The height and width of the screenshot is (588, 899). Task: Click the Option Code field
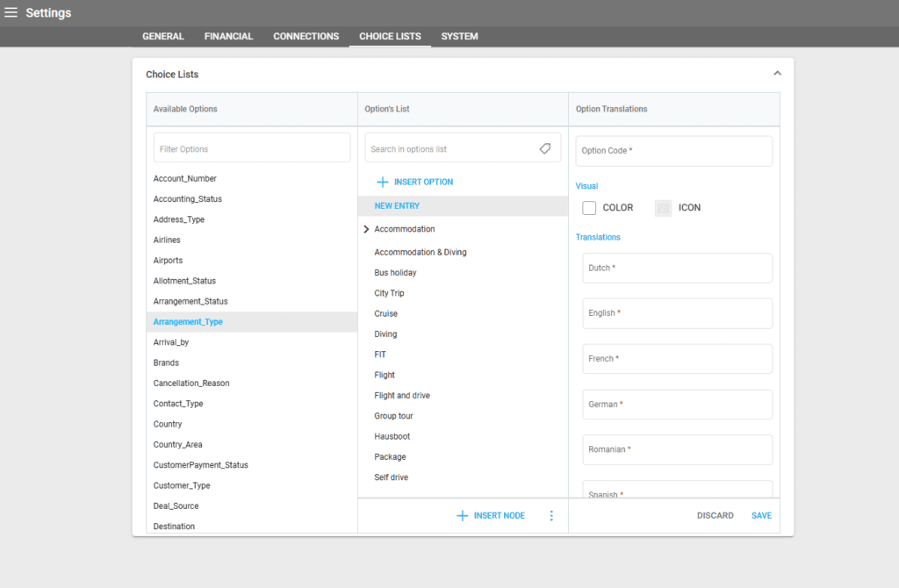(x=673, y=151)
